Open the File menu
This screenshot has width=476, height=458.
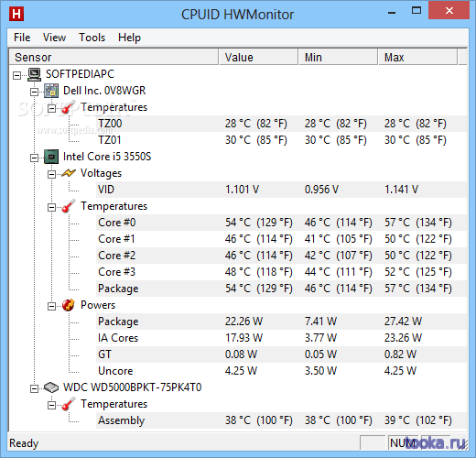point(22,38)
